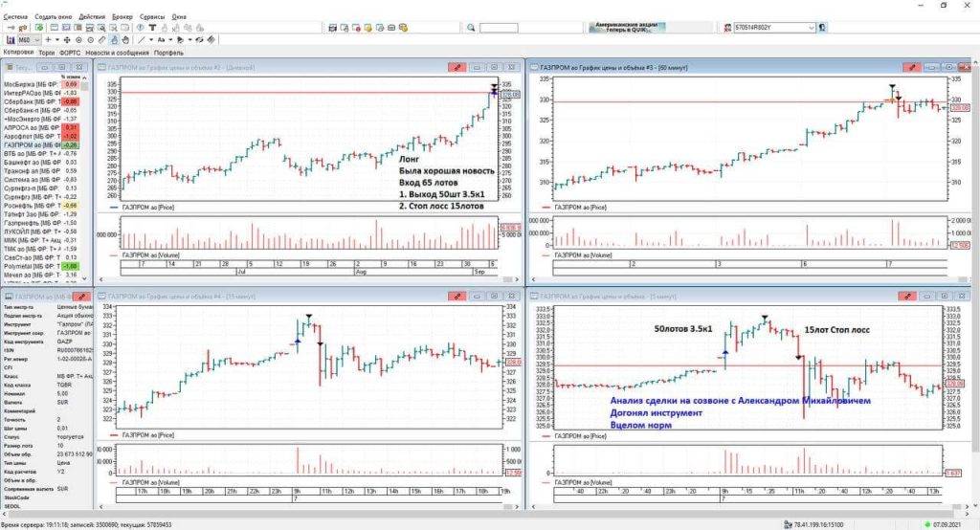Switch to the ФОРТС tab

click(70, 53)
